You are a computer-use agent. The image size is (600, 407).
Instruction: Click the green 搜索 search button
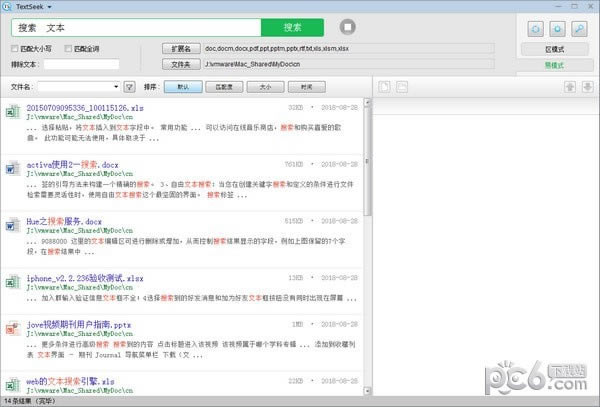[x=292, y=27]
